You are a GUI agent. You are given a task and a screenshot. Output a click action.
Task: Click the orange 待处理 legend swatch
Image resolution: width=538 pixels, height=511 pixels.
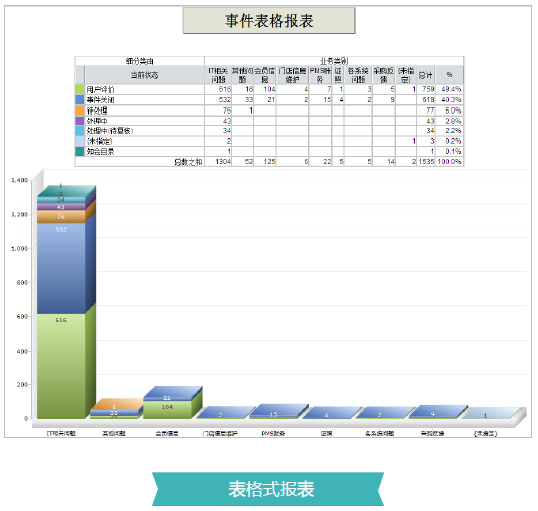click(x=80, y=111)
